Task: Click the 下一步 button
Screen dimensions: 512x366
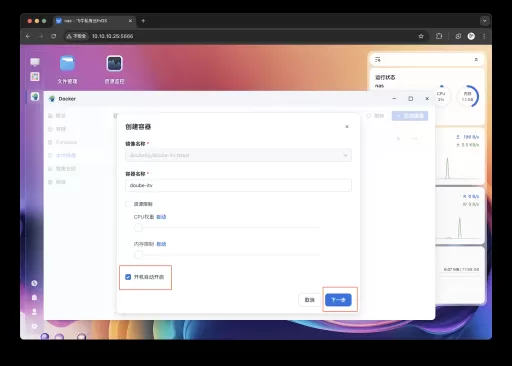Action: 338,300
